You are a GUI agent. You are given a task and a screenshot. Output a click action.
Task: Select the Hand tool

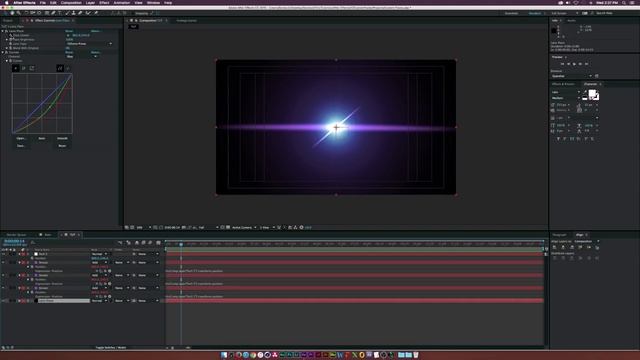point(12,13)
